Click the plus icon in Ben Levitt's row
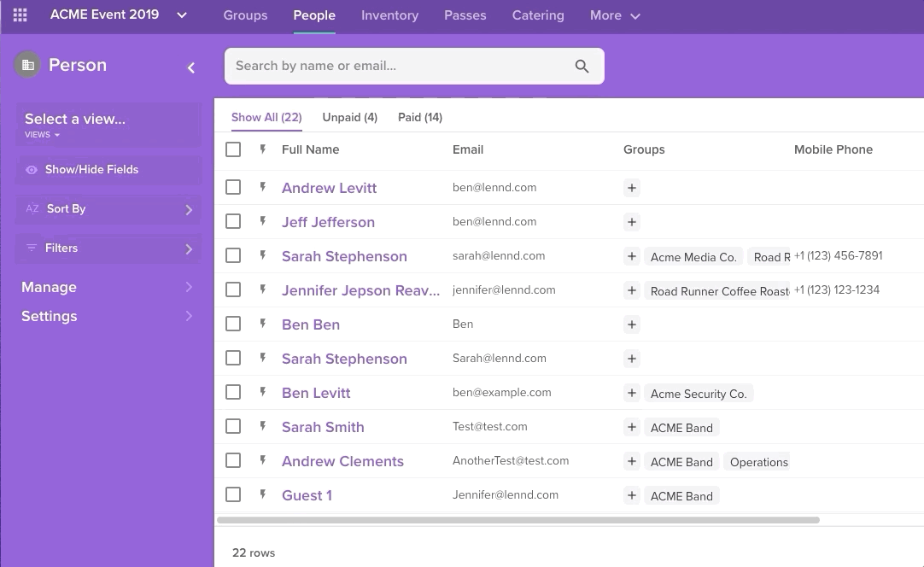 (632, 393)
